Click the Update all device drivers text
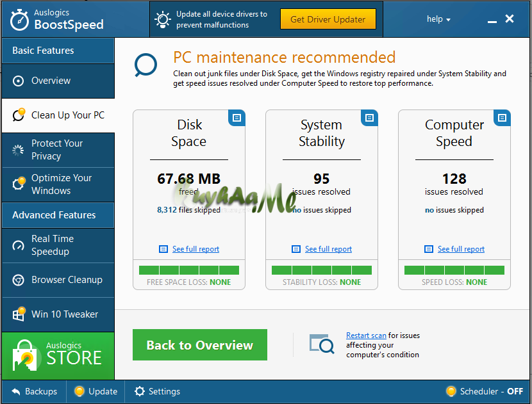This screenshot has height=404, width=532. [222, 19]
